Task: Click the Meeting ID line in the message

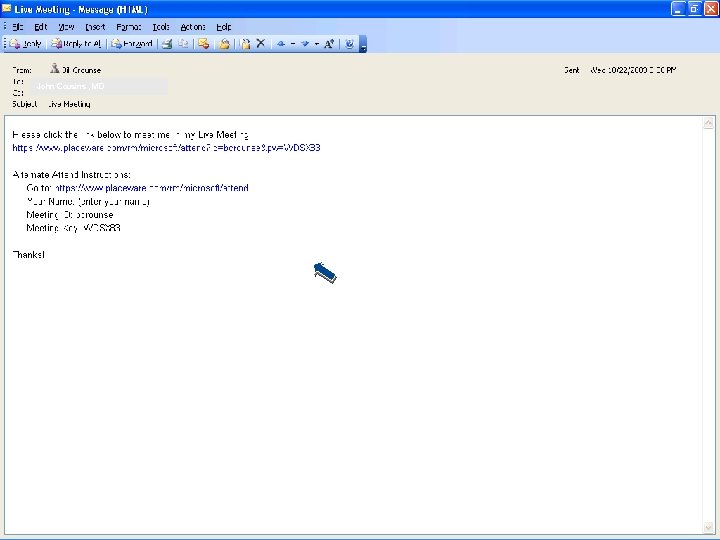Action: (70, 214)
